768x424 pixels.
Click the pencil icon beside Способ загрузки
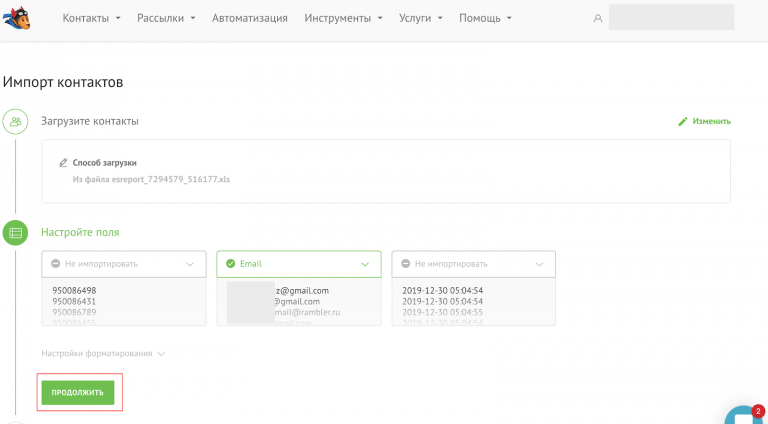[x=63, y=163]
